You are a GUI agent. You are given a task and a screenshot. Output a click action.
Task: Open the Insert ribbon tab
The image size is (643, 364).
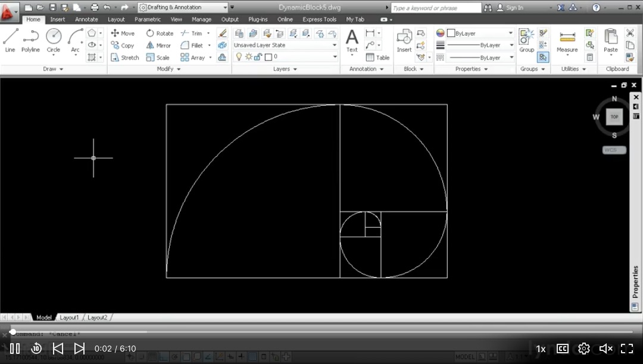tap(57, 19)
